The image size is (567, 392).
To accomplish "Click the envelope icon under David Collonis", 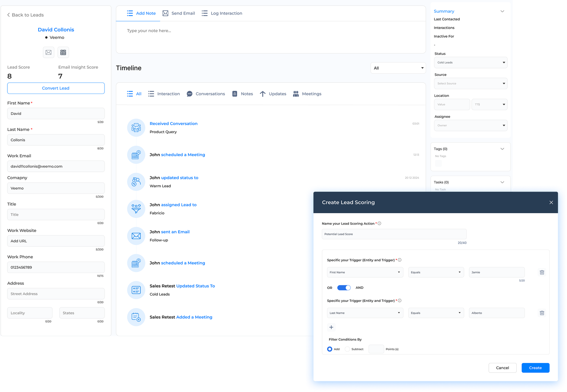I will (x=49, y=52).
